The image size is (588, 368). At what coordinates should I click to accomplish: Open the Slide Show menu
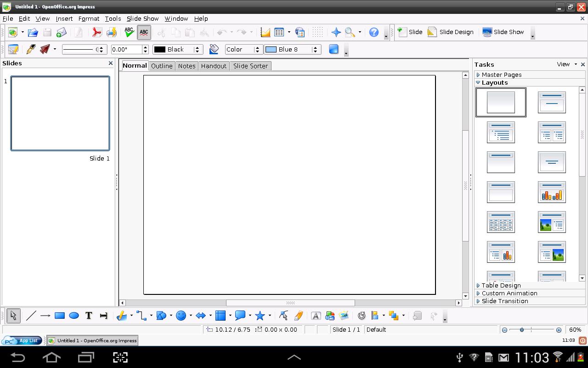(142, 18)
